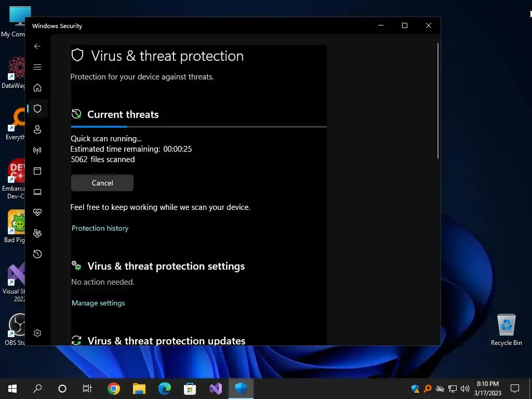This screenshot has width=532, height=399.
Task: Click the Current threats heading
Action: coord(123,114)
